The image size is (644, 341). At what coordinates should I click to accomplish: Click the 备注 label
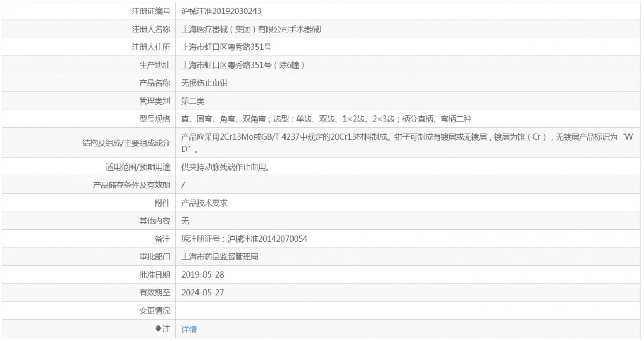tap(163, 239)
